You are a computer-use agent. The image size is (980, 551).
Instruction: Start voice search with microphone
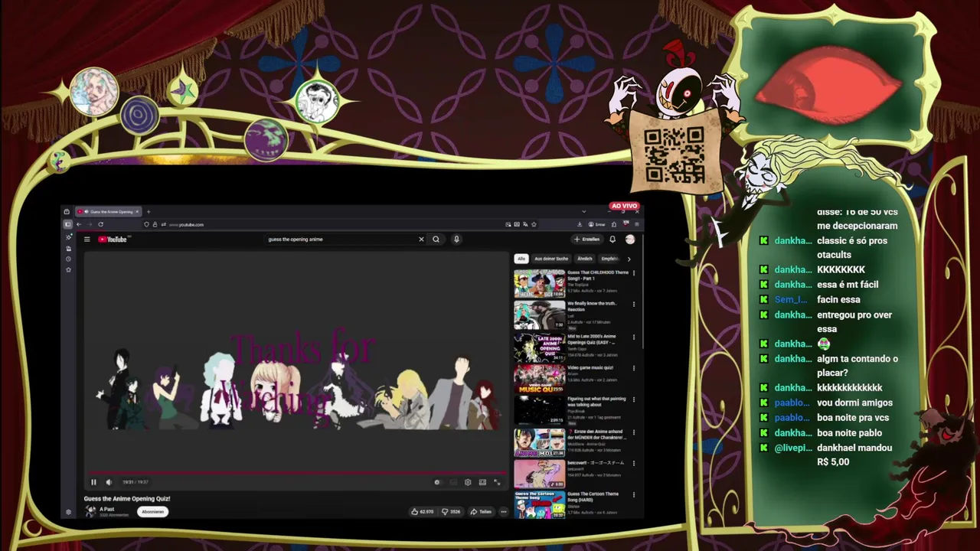pyautogui.click(x=456, y=240)
